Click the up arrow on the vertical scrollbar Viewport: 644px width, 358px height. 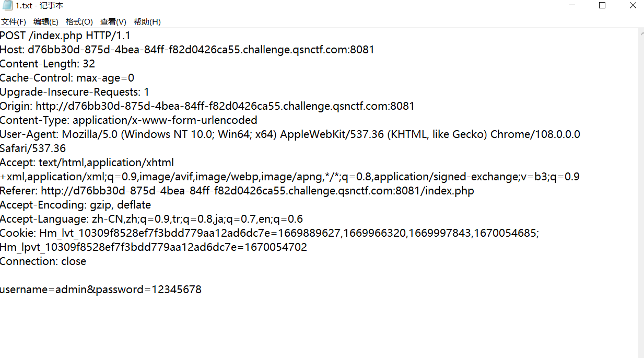(x=640, y=33)
